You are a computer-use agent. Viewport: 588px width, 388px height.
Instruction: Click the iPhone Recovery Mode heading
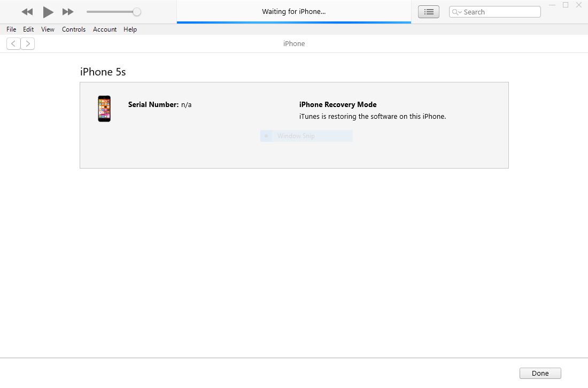point(338,104)
